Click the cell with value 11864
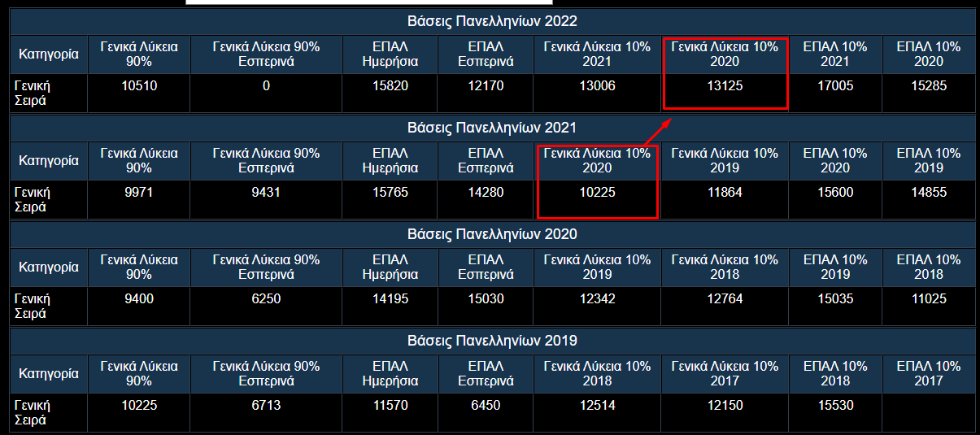The height and width of the screenshot is (435, 980). (724, 193)
